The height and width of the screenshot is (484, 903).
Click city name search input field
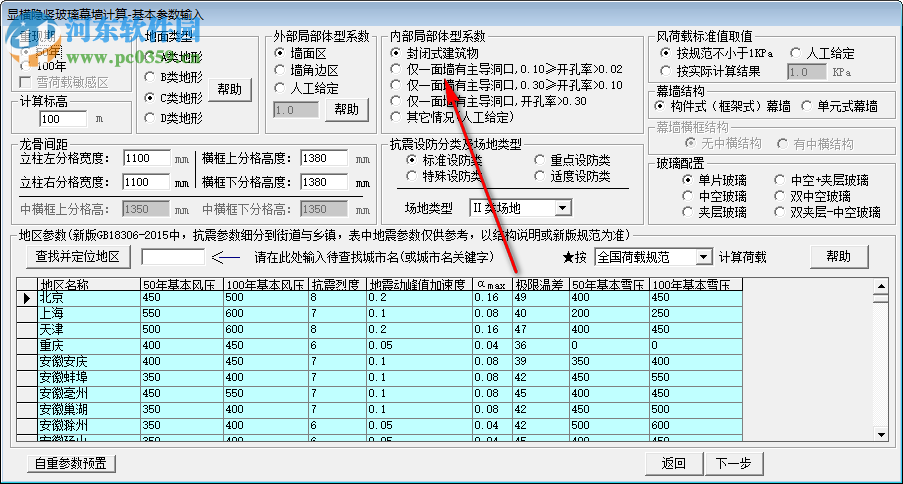[x=173, y=257]
